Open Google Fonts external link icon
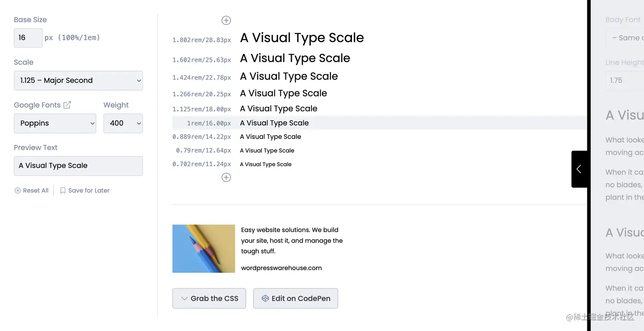The image size is (644, 331). [x=67, y=105]
